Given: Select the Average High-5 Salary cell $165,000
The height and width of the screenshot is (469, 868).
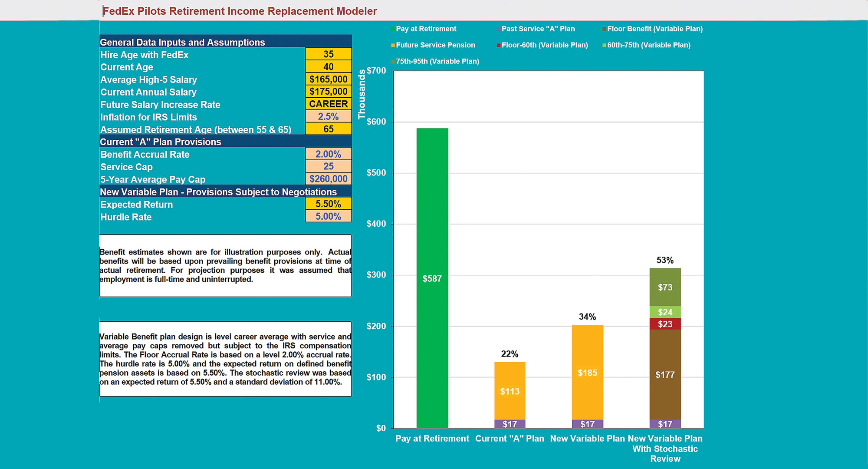Looking at the screenshot, I should [329, 79].
